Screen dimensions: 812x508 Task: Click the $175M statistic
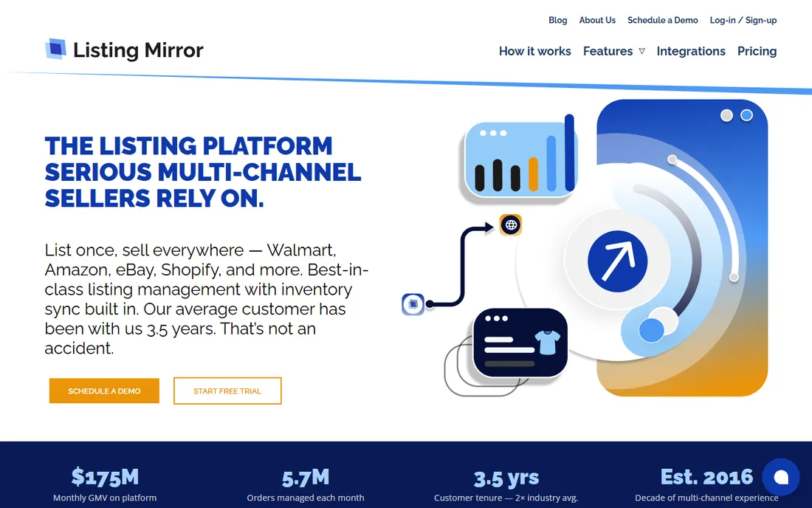point(105,476)
